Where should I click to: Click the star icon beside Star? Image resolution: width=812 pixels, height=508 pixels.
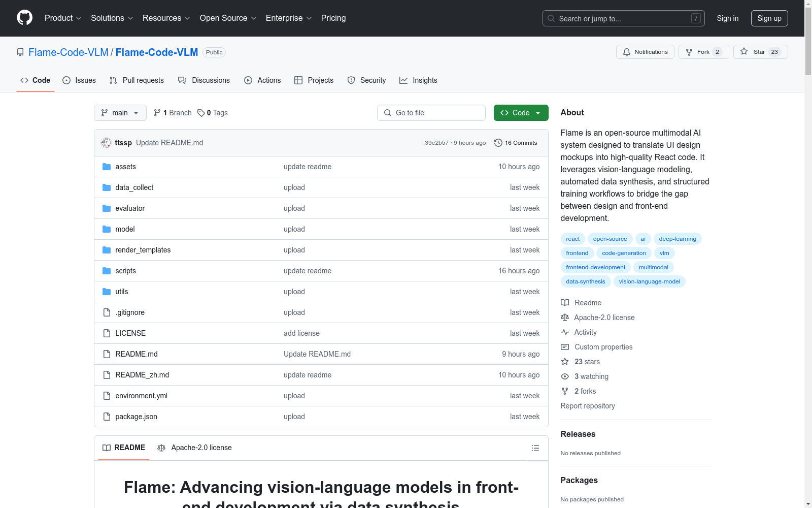(x=744, y=51)
